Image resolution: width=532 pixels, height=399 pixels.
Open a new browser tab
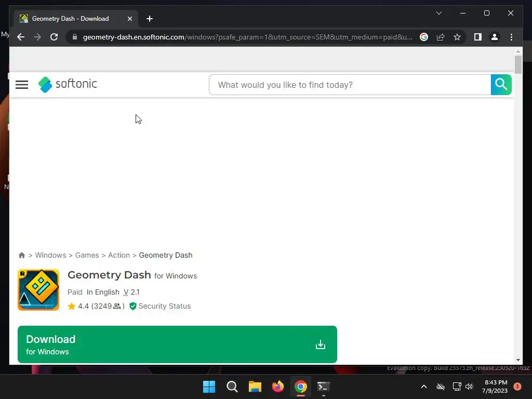tap(150, 19)
